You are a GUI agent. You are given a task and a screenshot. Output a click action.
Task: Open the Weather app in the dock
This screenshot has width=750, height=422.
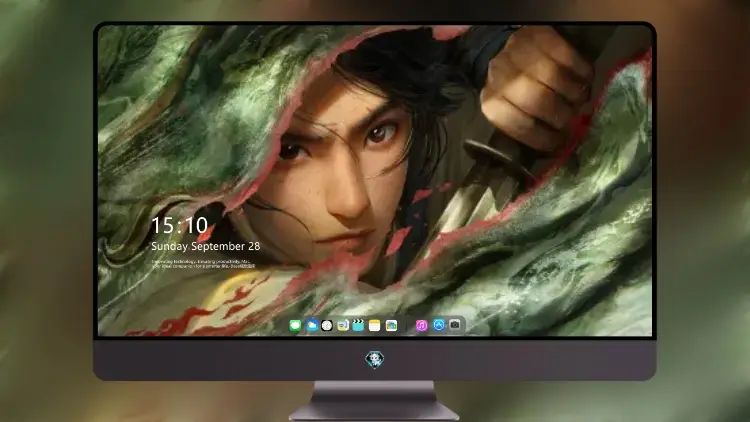[x=312, y=325]
